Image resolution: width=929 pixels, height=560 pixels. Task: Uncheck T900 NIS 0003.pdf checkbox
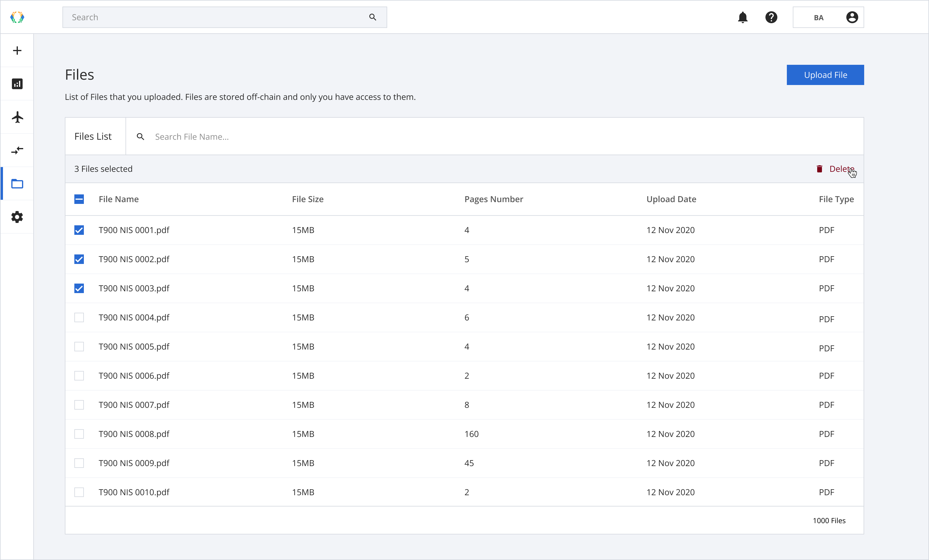click(x=79, y=288)
